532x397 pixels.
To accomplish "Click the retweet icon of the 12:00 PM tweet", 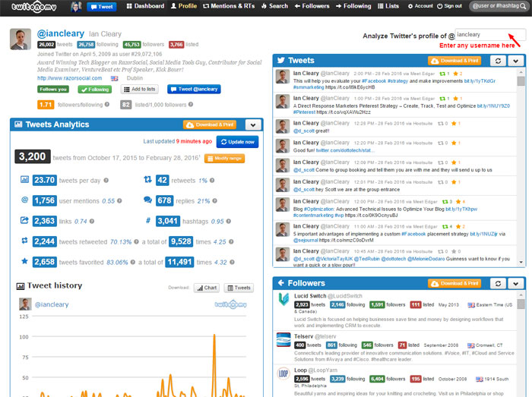I will tap(445, 202).
